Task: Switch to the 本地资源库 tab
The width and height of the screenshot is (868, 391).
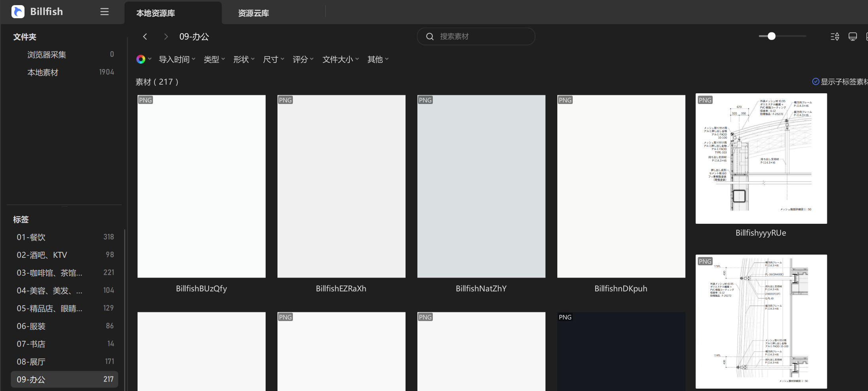Action: pyautogui.click(x=173, y=13)
